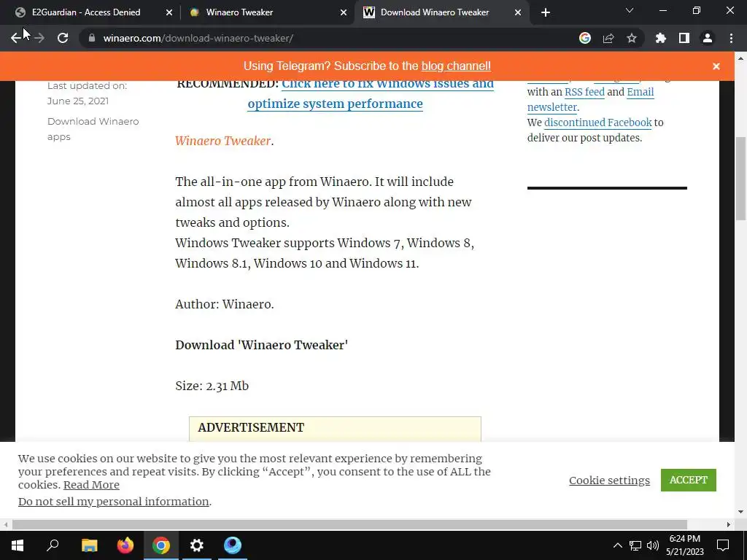Open the RSS feed link
Image resolution: width=747 pixels, height=560 pixels.
pos(584,92)
